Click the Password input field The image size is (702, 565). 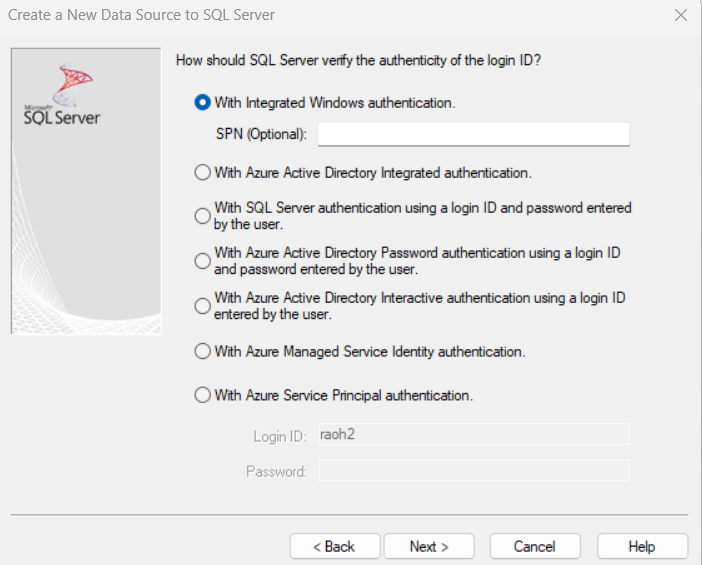coord(473,471)
